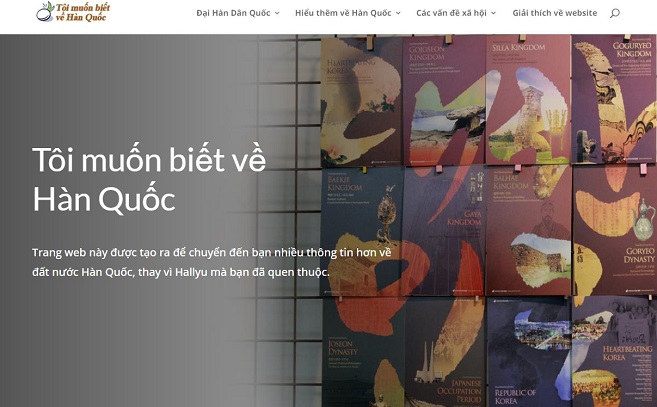This screenshot has height=407, width=657.
Task: Select the Gaya Kingdom poster
Action: point(445,231)
